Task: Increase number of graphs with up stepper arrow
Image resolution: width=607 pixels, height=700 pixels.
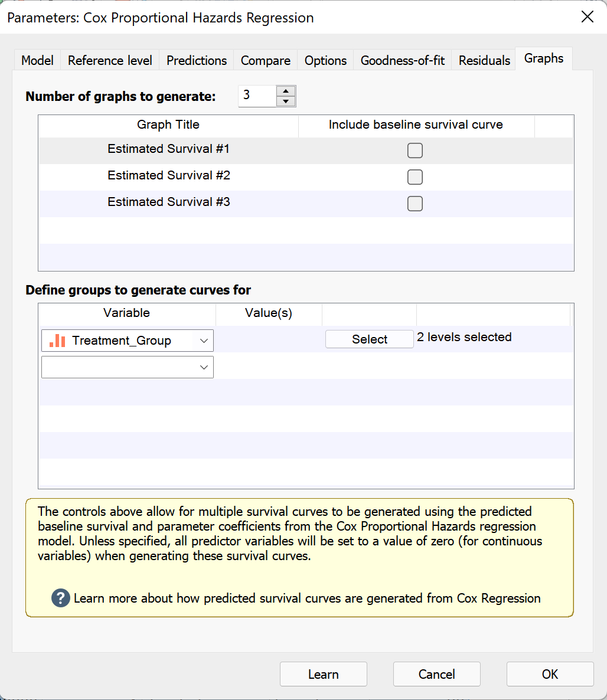Action: click(x=285, y=90)
